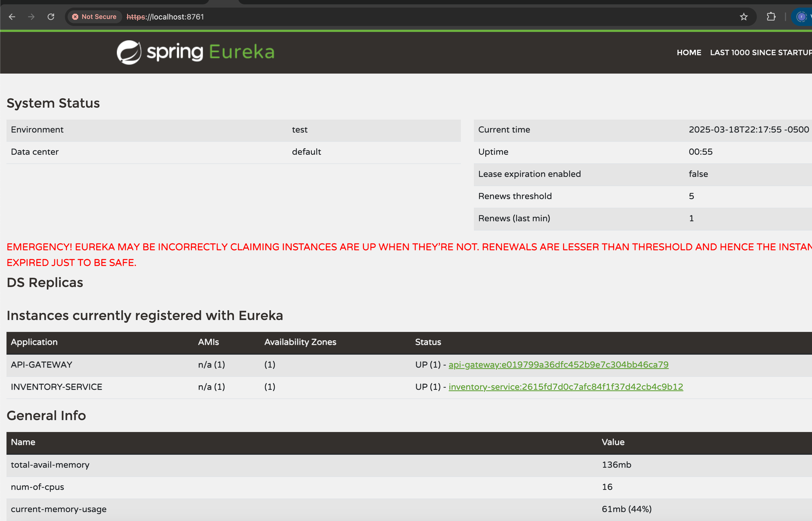Viewport: 812px width, 521px height.
Task: Click the num-of-cpus value 16
Action: pos(607,487)
